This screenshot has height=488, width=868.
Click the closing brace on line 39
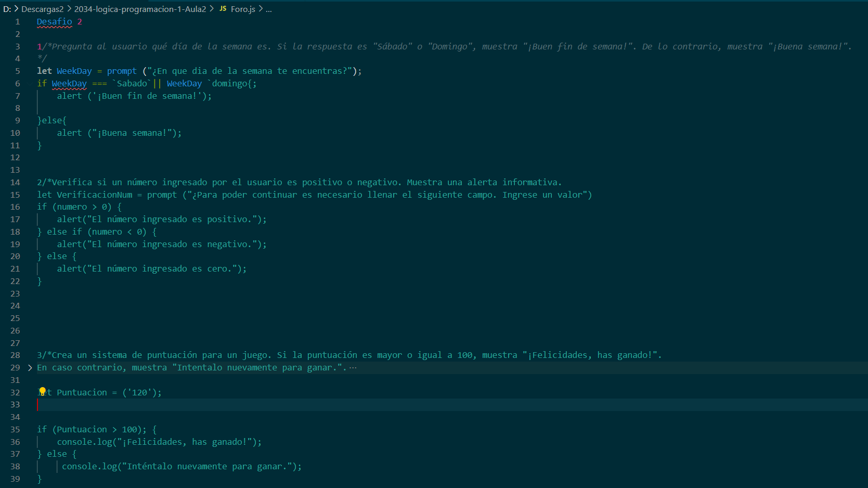click(40, 479)
